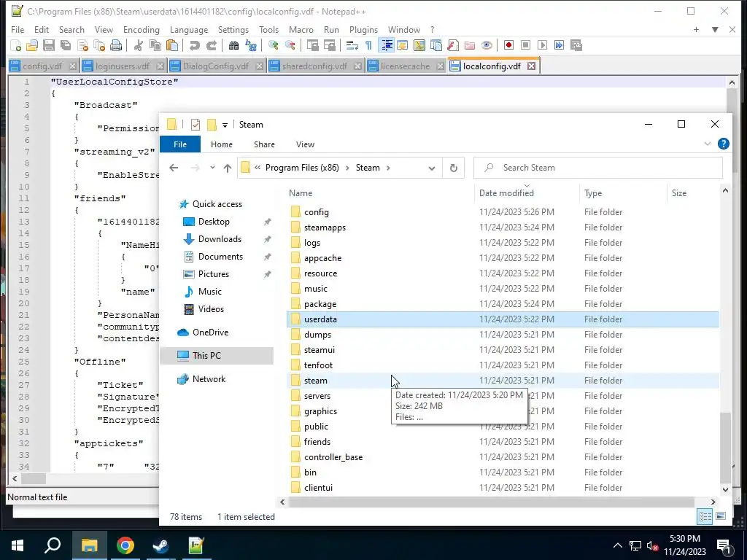
Task: Click the File tab in Explorer ribbon
Action: click(x=180, y=144)
